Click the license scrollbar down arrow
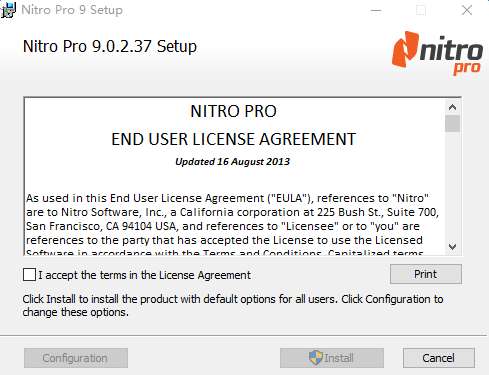489x375 pixels. pos(452,247)
